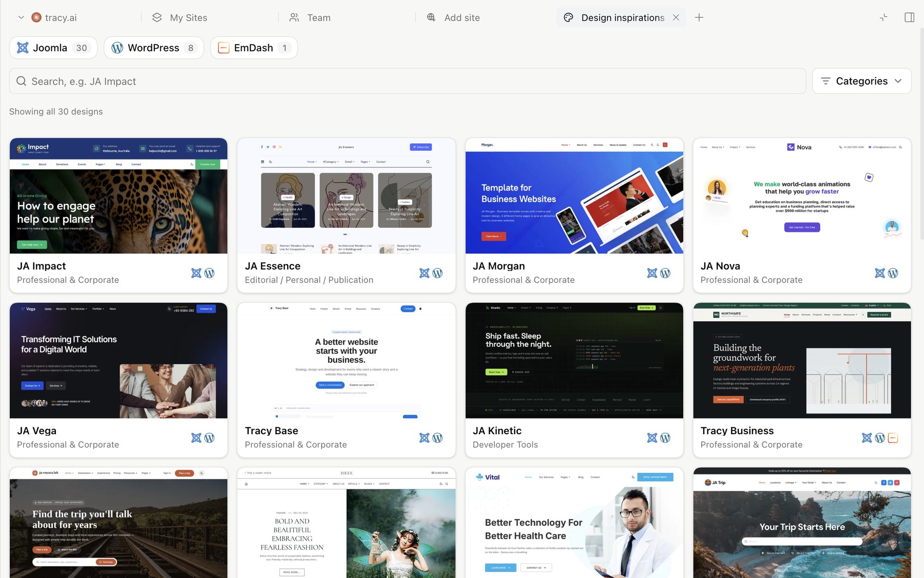Click the JA Morgan title
924x578 pixels.
point(498,266)
